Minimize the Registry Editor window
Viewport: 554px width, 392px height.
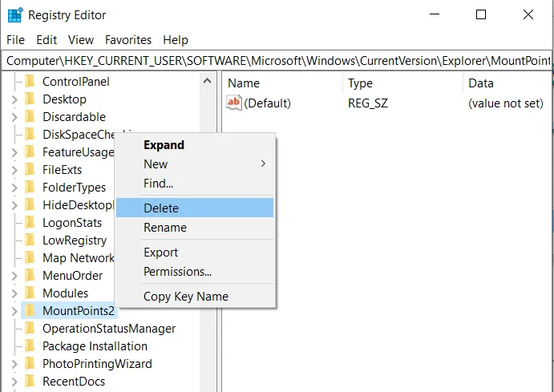(x=435, y=14)
